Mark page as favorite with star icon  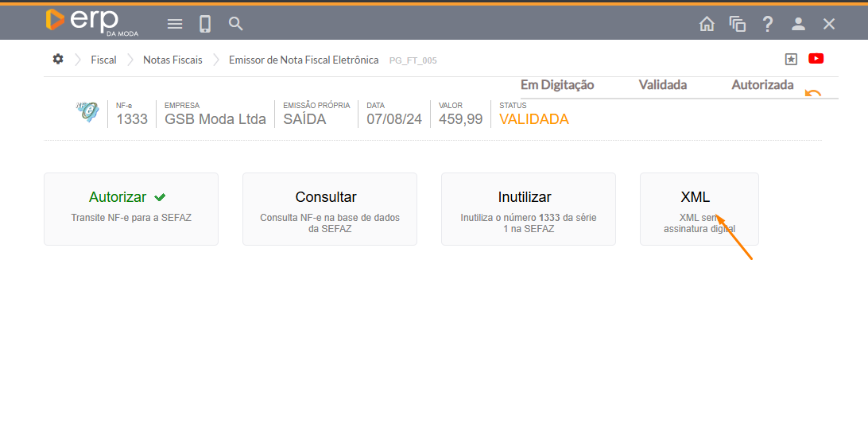tap(791, 59)
